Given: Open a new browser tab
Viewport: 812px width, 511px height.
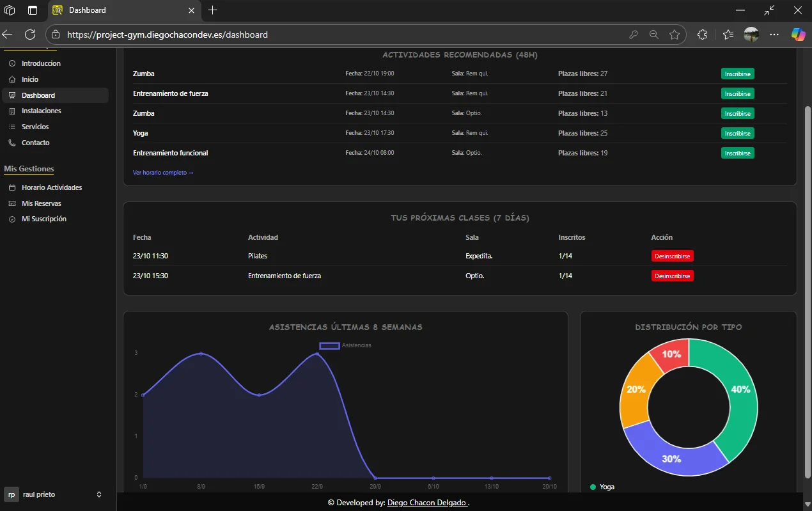Looking at the screenshot, I should coord(213,10).
